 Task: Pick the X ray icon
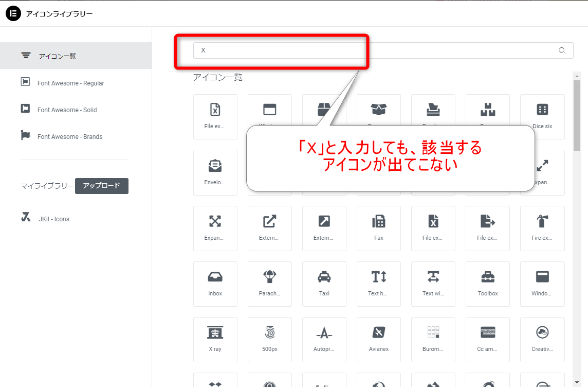(215, 340)
